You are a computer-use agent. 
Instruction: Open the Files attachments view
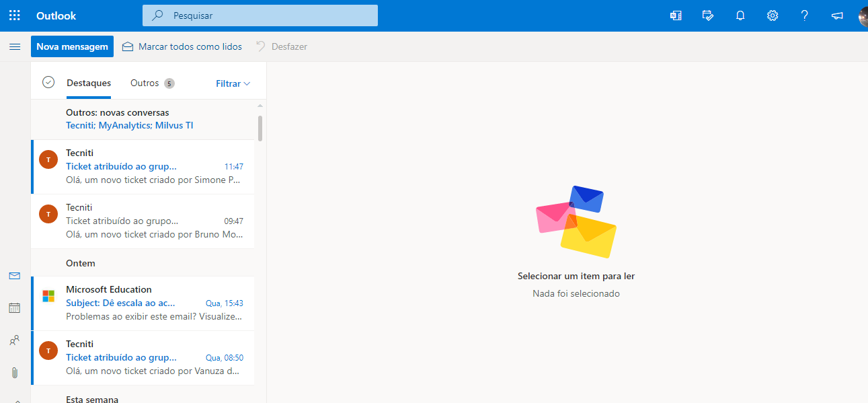click(x=15, y=372)
